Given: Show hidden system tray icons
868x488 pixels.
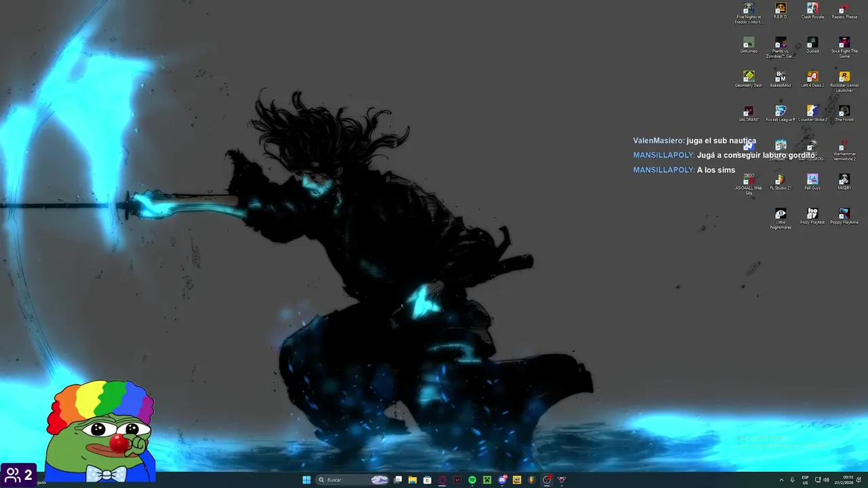Looking at the screenshot, I should point(781,480).
